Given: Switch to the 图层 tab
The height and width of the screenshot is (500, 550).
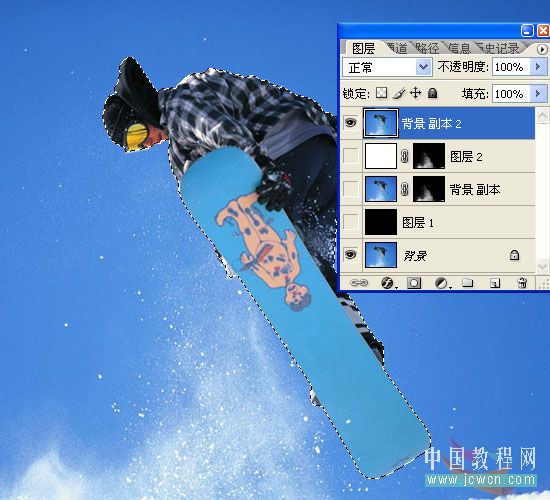Looking at the screenshot, I should pyautogui.click(x=363, y=48).
